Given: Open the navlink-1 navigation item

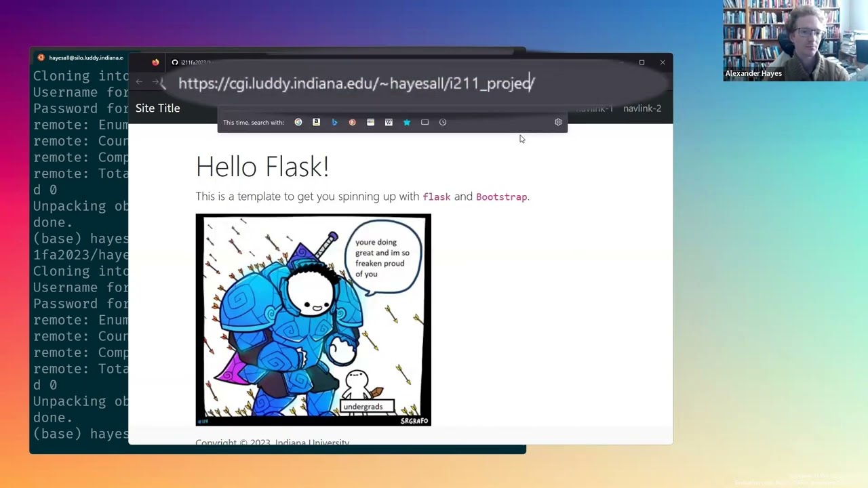Looking at the screenshot, I should click(x=594, y=108).
